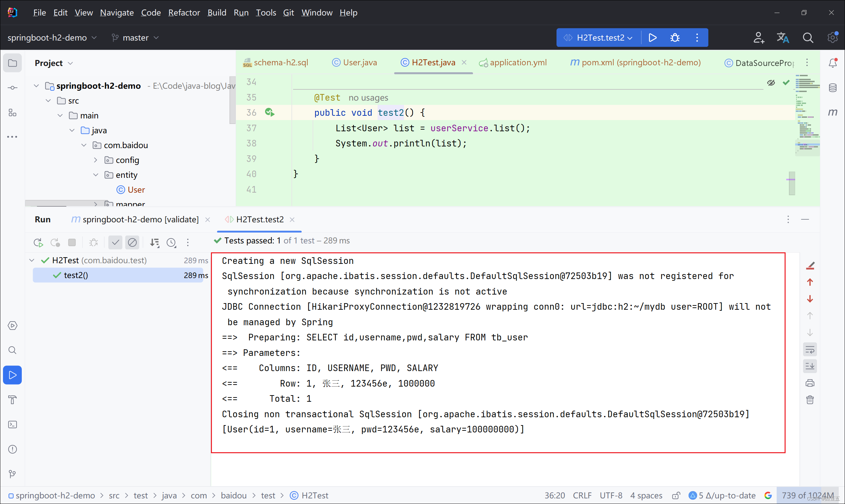Collapse the H2Test result node
The image size is (845, 504).
coord(32,260)
